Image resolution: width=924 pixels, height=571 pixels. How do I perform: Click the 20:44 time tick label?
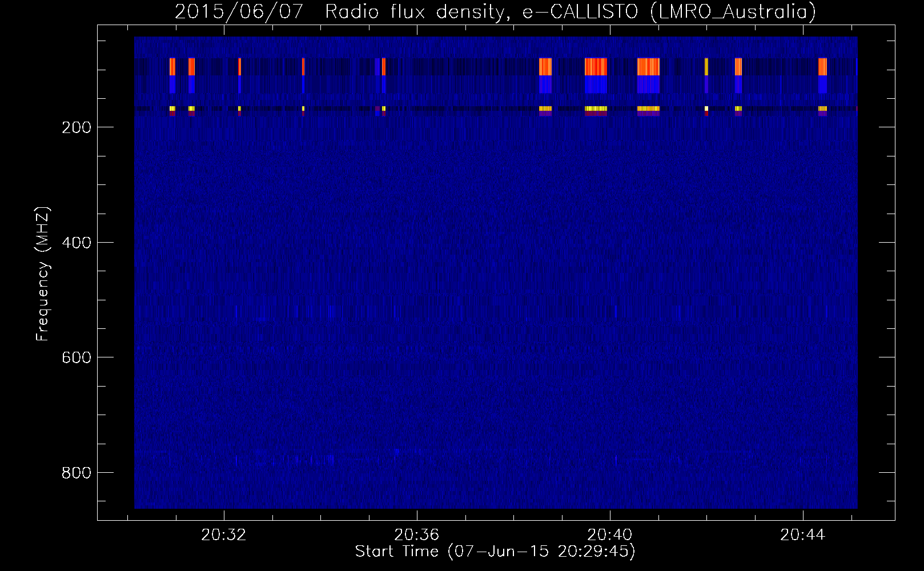coord(803,534)
